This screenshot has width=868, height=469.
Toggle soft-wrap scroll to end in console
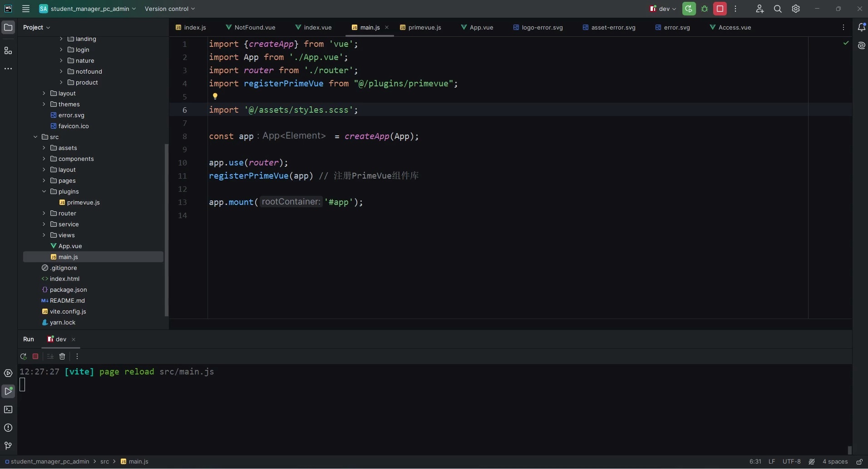50,356
